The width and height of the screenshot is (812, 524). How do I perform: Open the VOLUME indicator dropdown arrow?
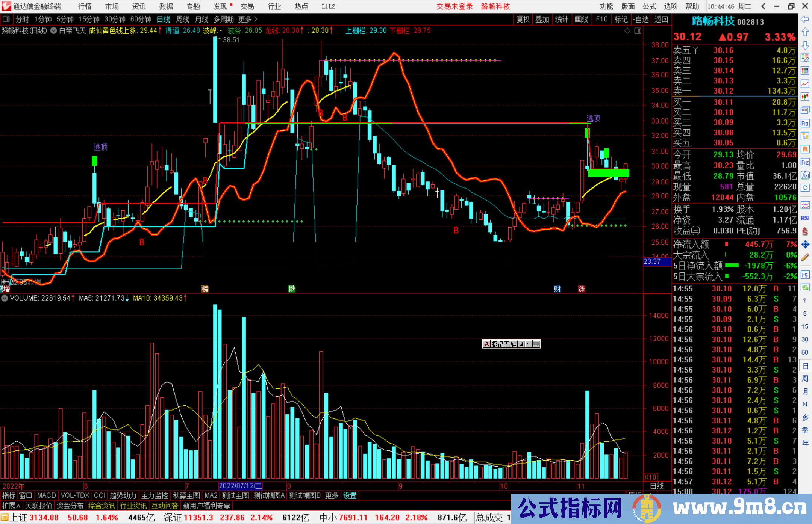[5, 298]
